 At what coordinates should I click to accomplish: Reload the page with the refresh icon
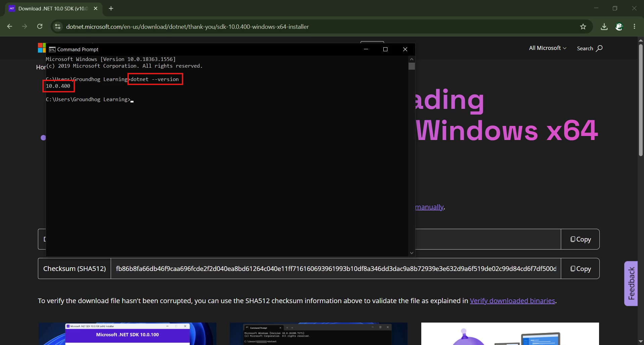click(40, 26)
